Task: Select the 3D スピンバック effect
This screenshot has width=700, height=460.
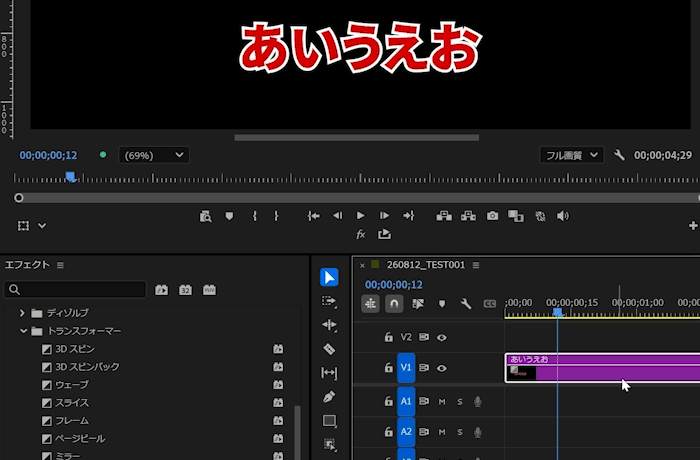Action: point(87,367)
